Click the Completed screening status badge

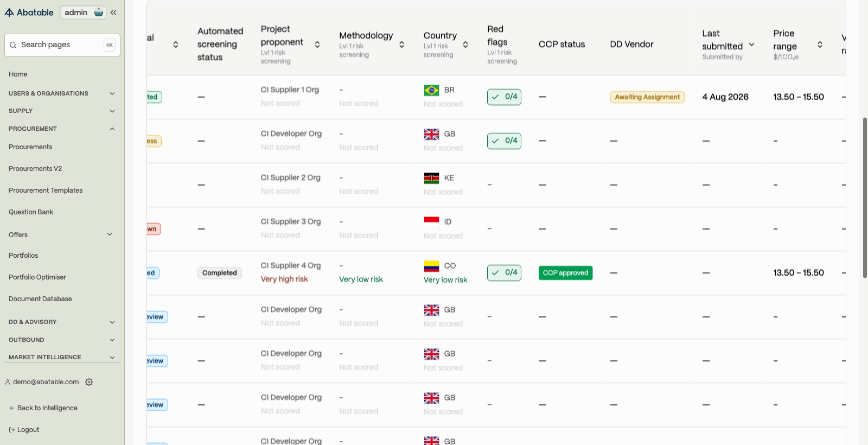pos(220,273)
